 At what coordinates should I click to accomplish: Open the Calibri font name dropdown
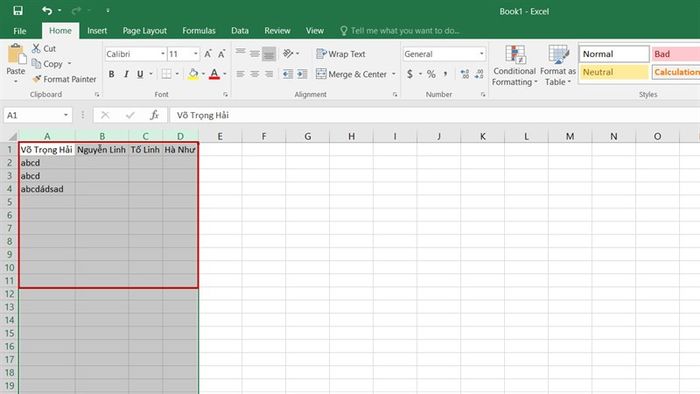coord(162,54)
